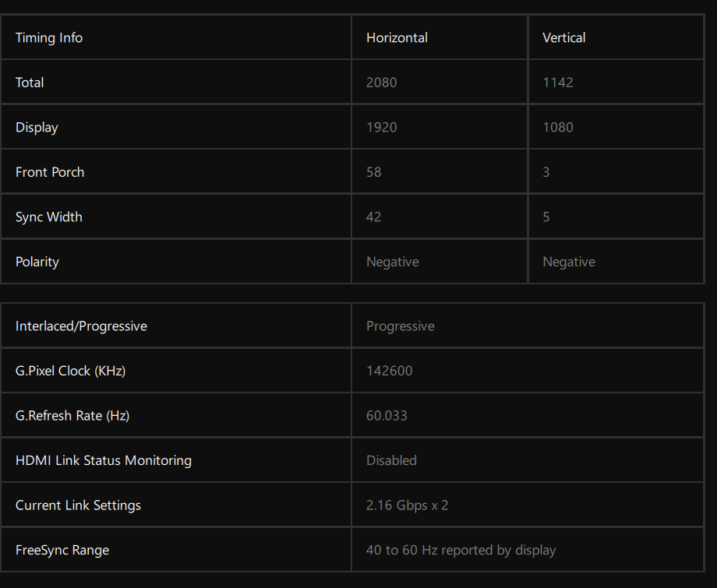
Task: Click the FreeSync Range 40 to 60 Hz value
Action: 461,550
